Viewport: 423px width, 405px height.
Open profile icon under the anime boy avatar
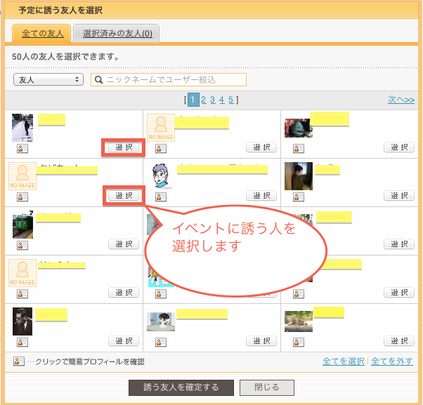click(161, 342)
